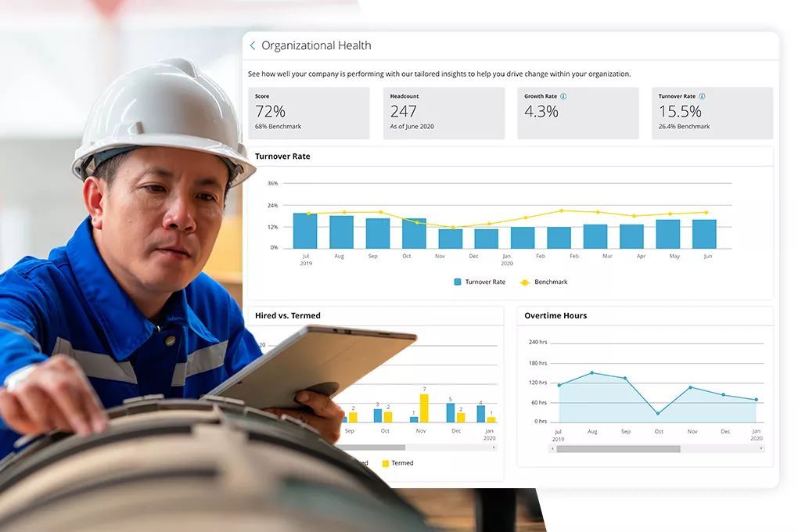Click the Overtime Hours horizontal scrollbar thumb
This screenshot has width=798, height=532.
click(618, 449)
